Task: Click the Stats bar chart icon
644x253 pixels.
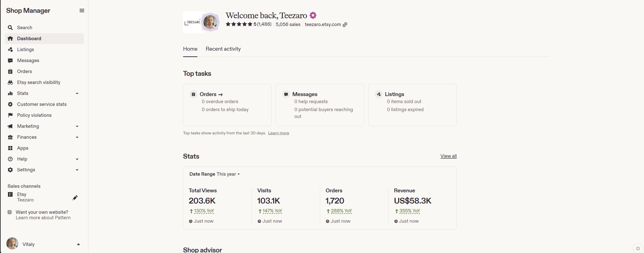Action: pyautogui.click(x=10, y=93)
